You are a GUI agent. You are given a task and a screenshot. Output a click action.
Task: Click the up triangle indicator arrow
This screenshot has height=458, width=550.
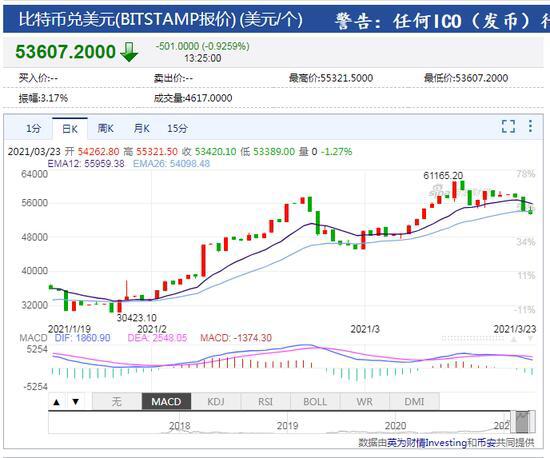pos(56,402)
